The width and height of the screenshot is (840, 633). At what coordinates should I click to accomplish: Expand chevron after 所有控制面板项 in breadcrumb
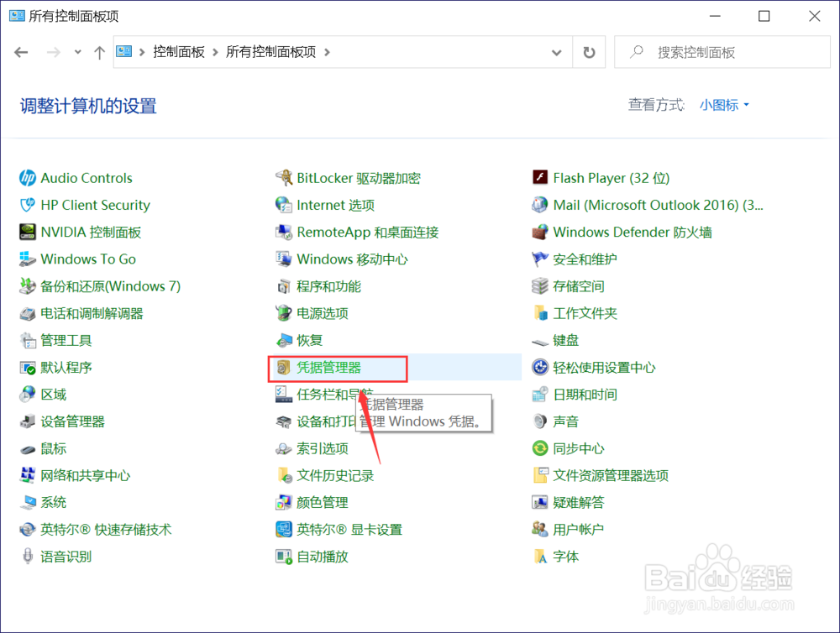327,52
